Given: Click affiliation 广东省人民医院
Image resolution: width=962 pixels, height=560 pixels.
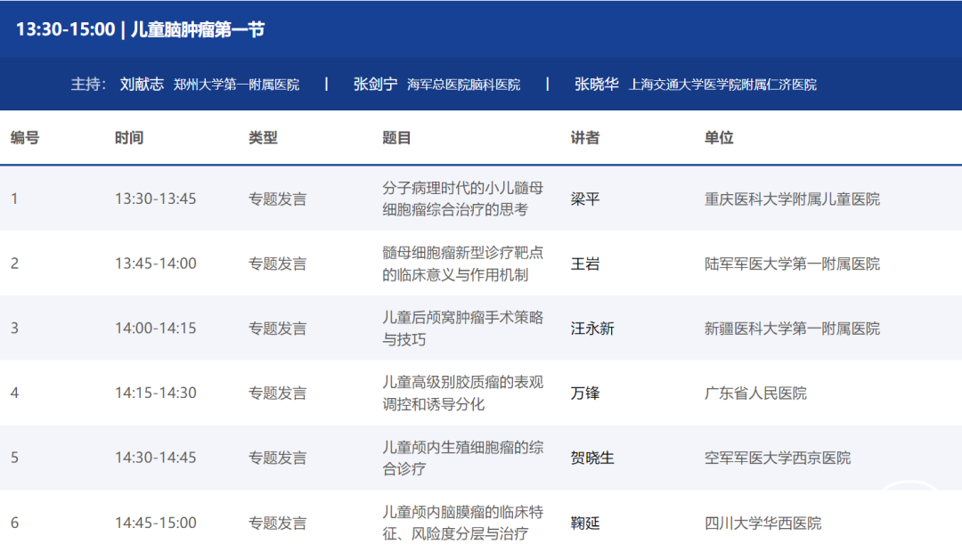Looking at the screenshot, I should (x=755, y=393).
